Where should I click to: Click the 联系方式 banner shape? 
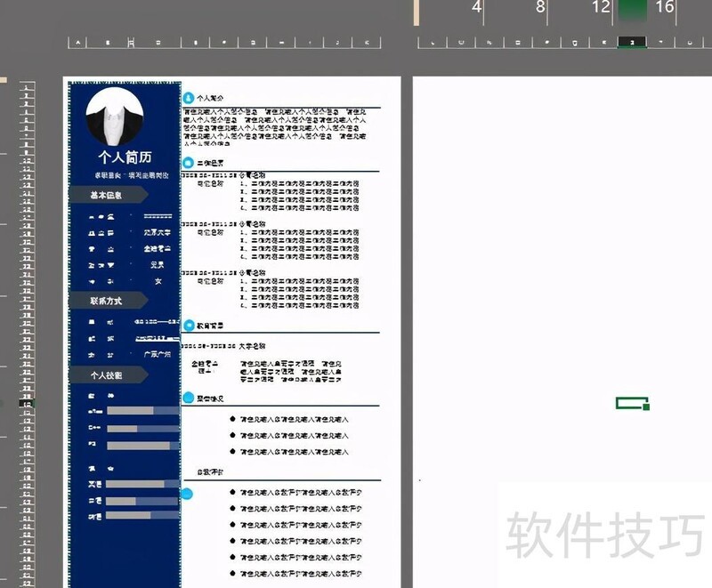(108, 301)
